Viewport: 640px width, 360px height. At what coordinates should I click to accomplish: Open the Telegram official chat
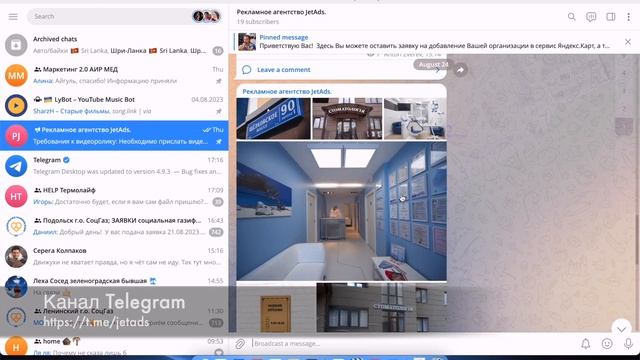click(x=114, y=166)
